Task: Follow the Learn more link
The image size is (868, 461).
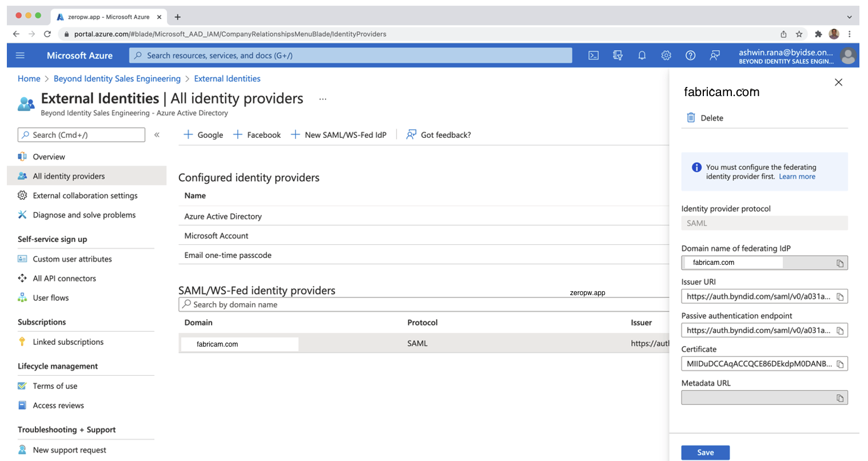Action: pyautogui.click(x=797, y=177)
